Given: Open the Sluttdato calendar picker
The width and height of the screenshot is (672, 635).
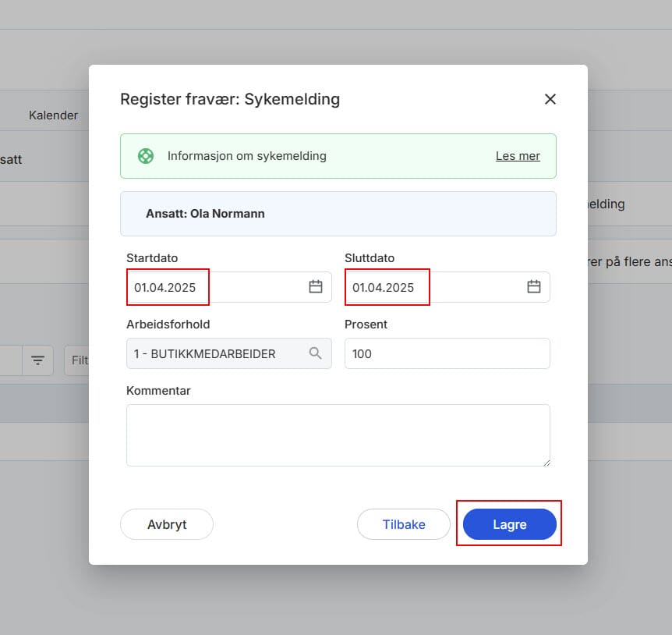Looking at the screenshot, I should click(534, 286).
